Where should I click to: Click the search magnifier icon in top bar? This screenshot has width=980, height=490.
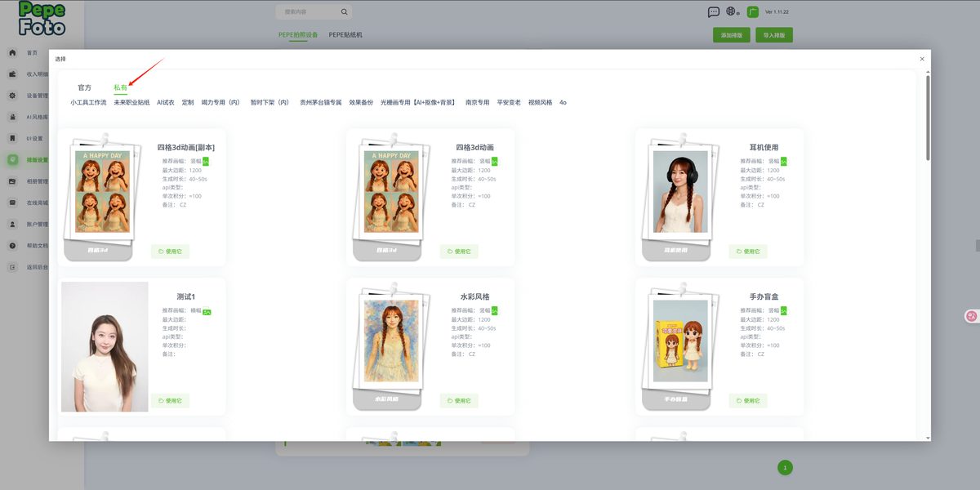(x=345, y=12)
